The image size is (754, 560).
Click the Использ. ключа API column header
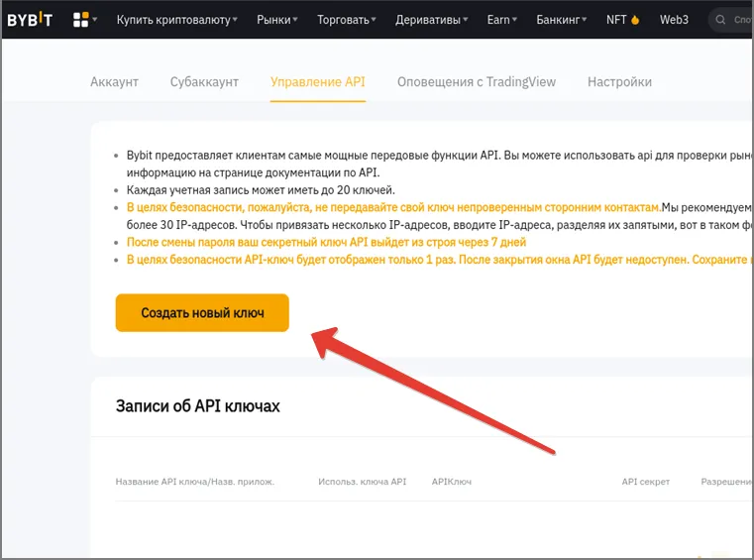tap(362, 482)
